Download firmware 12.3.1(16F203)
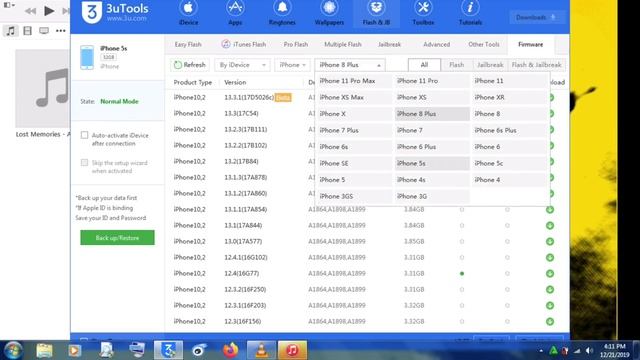The height and width of the screenshot is (360, 640). 550,305
